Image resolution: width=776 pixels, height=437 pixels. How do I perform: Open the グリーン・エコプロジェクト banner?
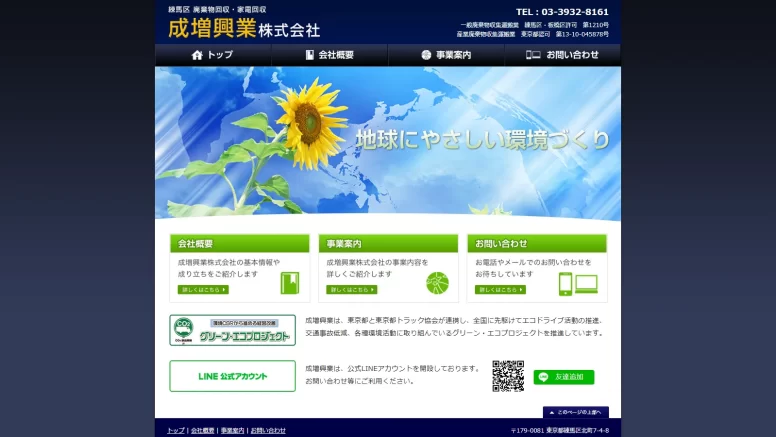click(233, 330)
